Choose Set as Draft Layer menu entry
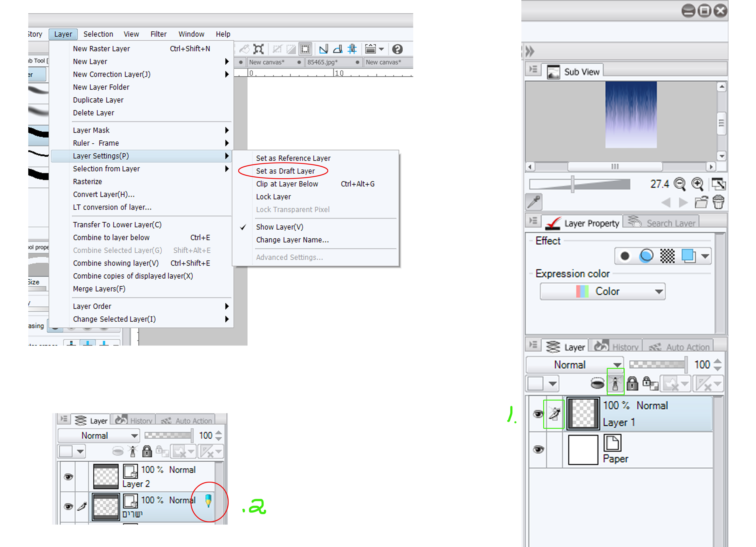The image size is (756, 547). pos(285,171)
